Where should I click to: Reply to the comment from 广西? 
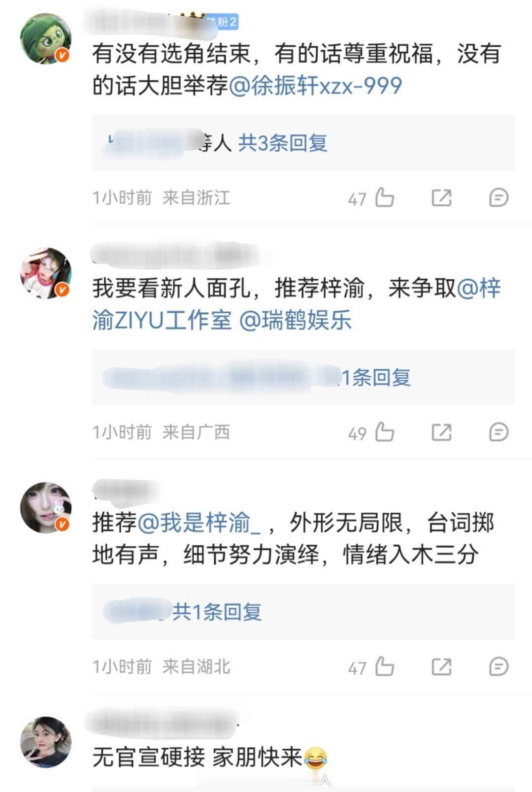[x=499, y=432]
